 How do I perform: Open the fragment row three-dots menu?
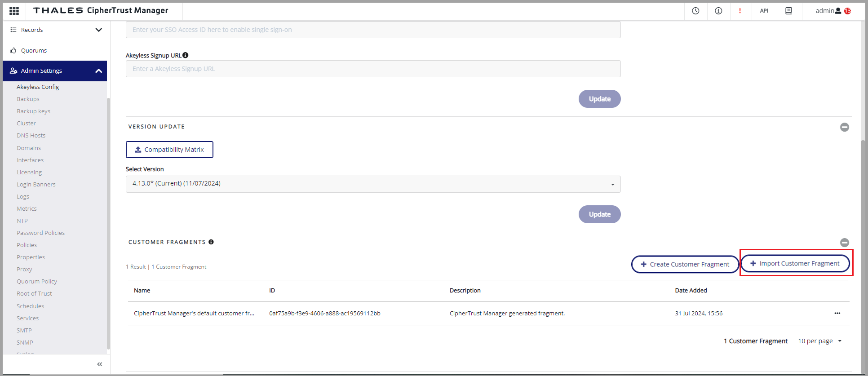click(x=837, y=314)
